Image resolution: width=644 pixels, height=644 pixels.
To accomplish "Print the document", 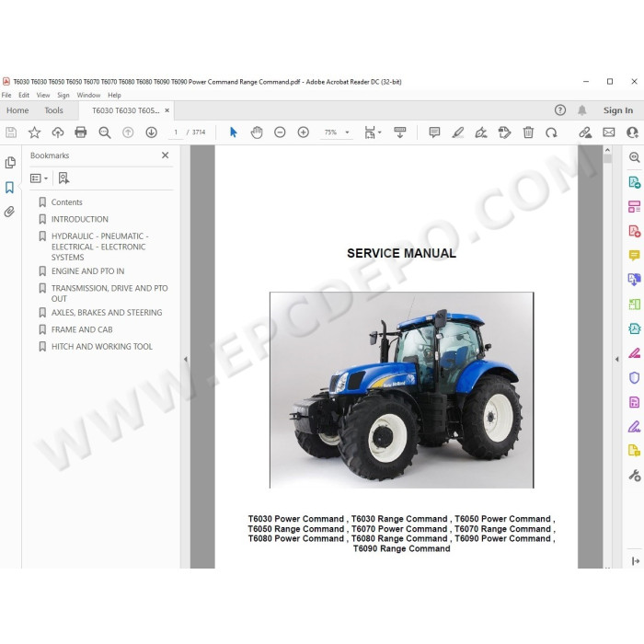I will point(81,132).
